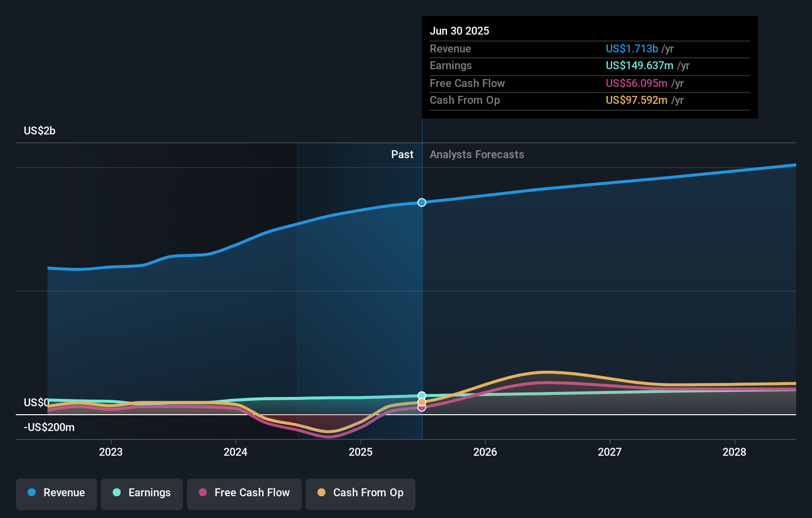Click the 2026 year label on the axis
The height and width of the screenshot is (518, 812).
coord(486,451)
